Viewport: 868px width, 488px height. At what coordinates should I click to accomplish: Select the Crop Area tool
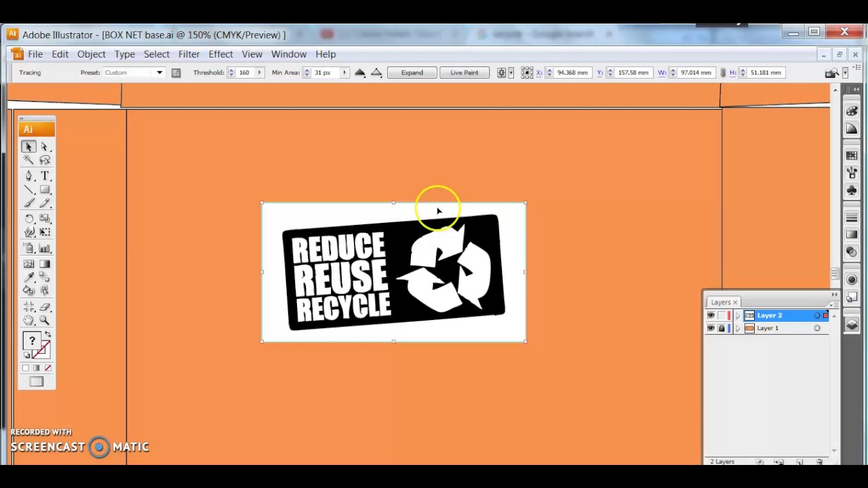[28, 306]
